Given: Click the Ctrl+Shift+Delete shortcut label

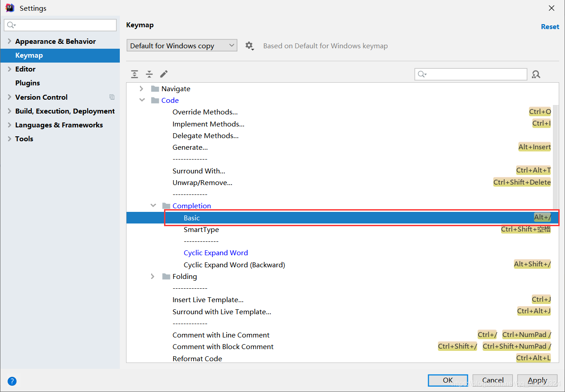Looking at the screenshot, I should coord(522,182).
